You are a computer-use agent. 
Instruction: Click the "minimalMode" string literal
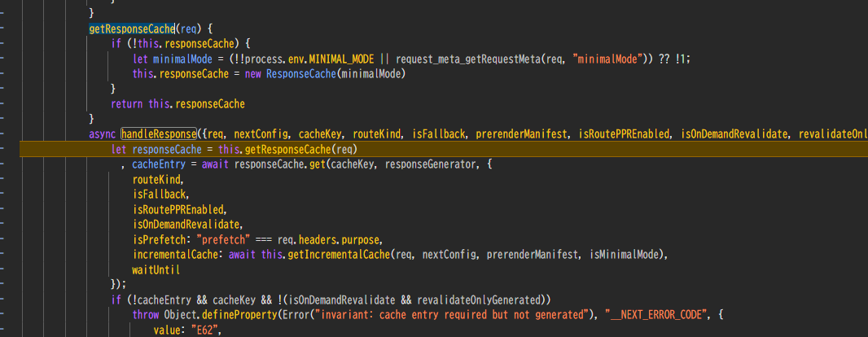click(x=607, y=58)
